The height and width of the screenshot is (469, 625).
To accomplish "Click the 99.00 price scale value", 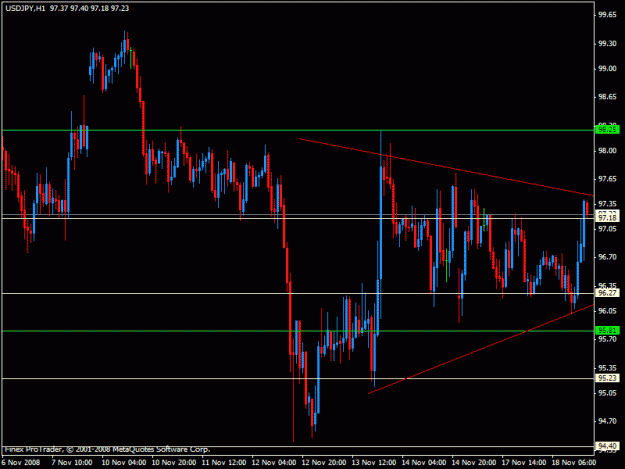I will coord(607,69).
